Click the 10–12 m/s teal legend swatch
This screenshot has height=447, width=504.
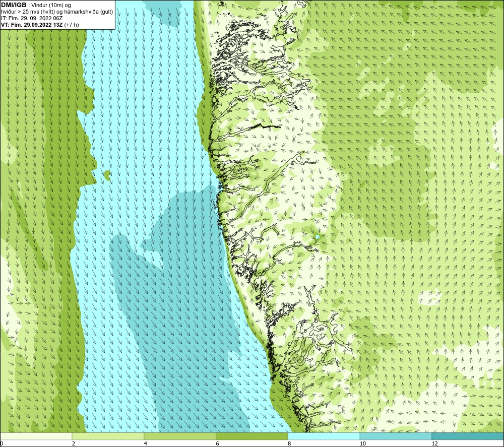point(396,436)
